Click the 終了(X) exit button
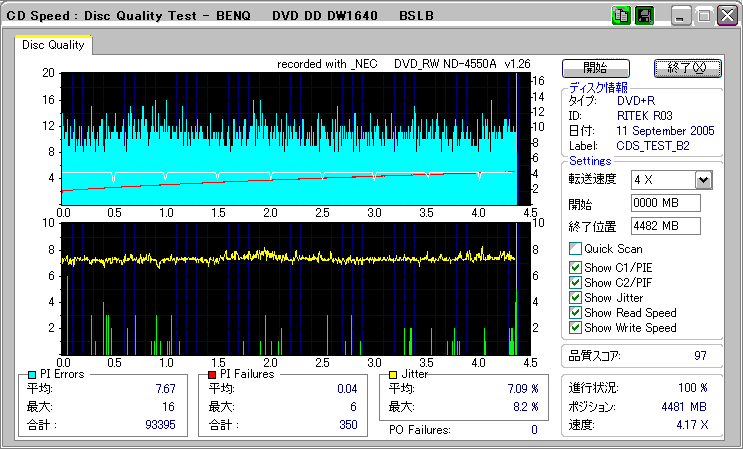 coord(686,68)
